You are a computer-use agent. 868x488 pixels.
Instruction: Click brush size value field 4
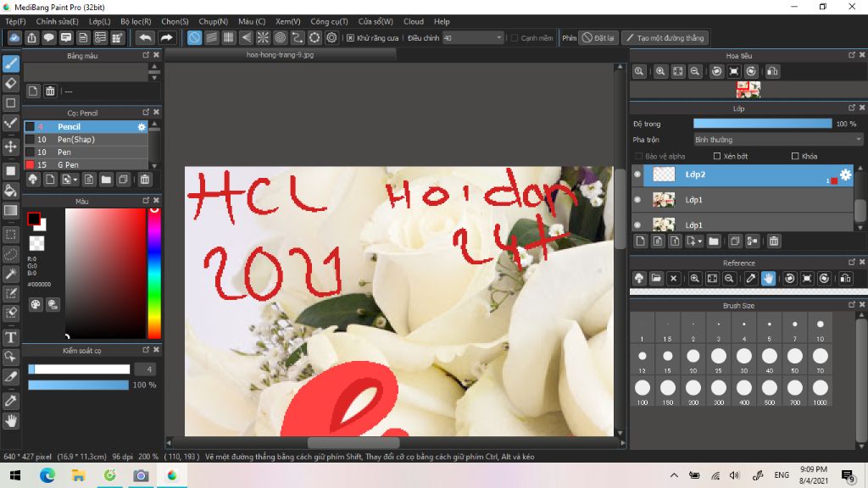pyautogui.click(x=145, y=369)
